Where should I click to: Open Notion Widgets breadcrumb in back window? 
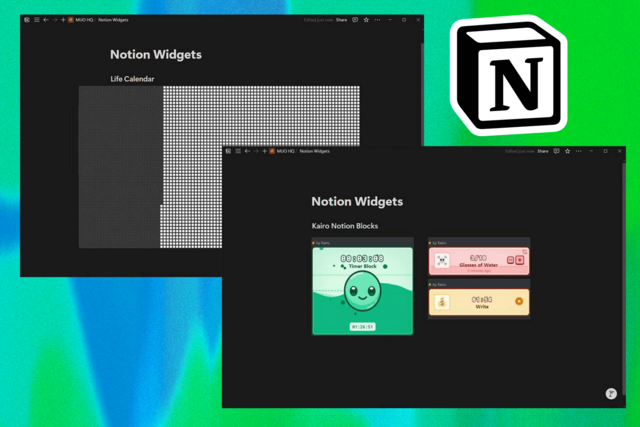113,20
